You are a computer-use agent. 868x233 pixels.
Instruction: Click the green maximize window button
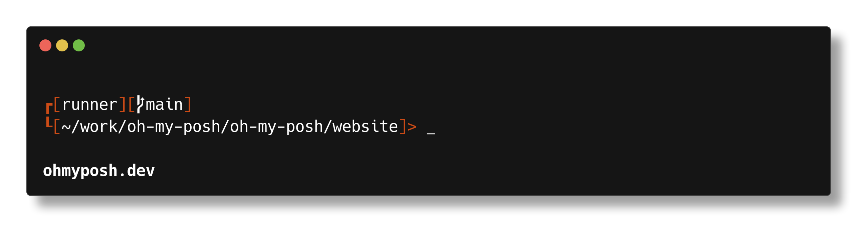79,45
